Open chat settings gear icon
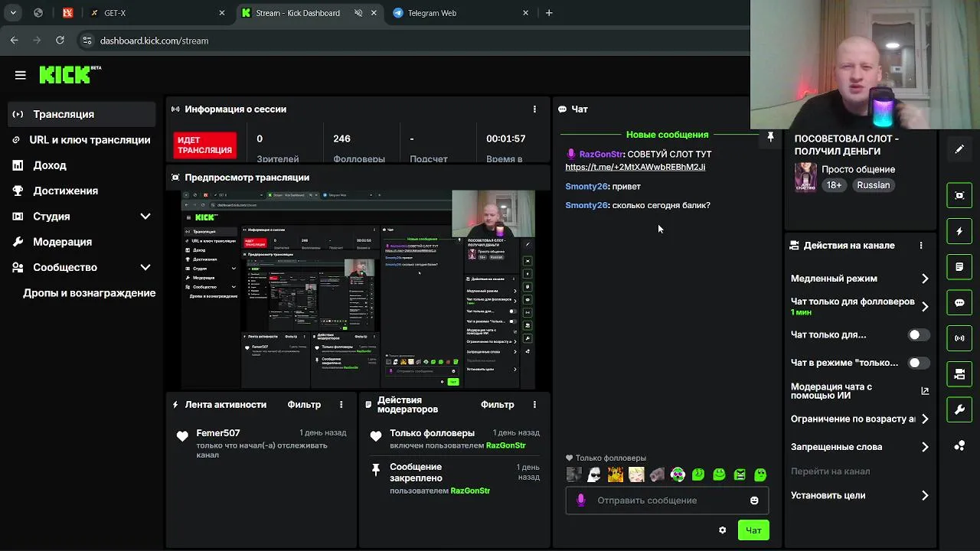Viewport: 980px width, 551px height. tap(722, 530)
